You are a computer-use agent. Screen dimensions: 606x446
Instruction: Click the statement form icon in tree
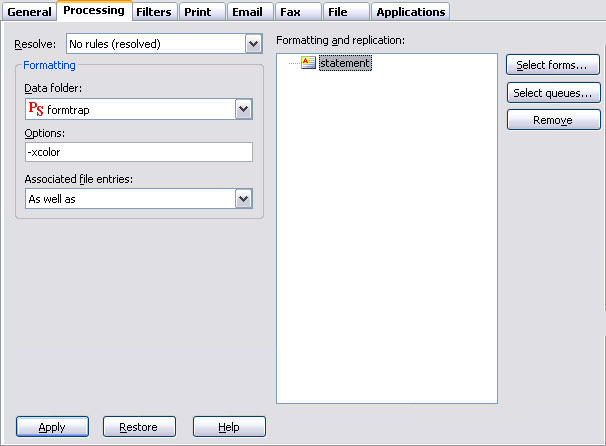coord(308,63)
